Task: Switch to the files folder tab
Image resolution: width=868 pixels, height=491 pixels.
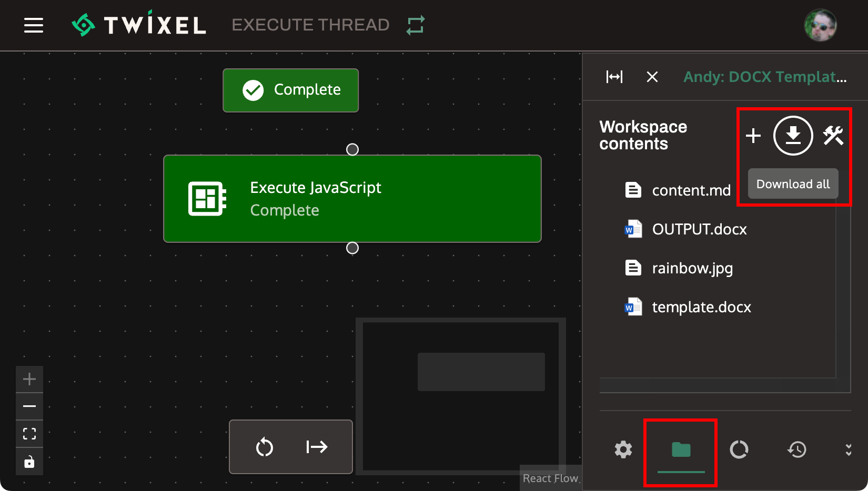Action: click(680, 450)
